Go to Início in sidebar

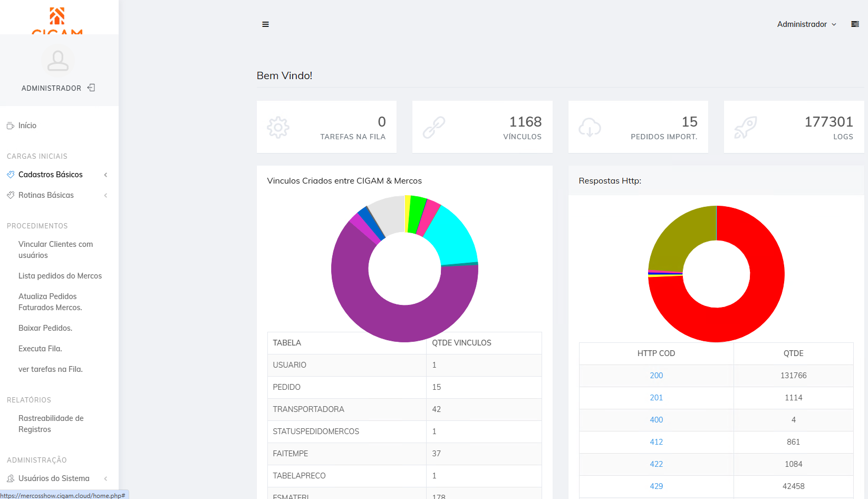(x=27, y=126)
